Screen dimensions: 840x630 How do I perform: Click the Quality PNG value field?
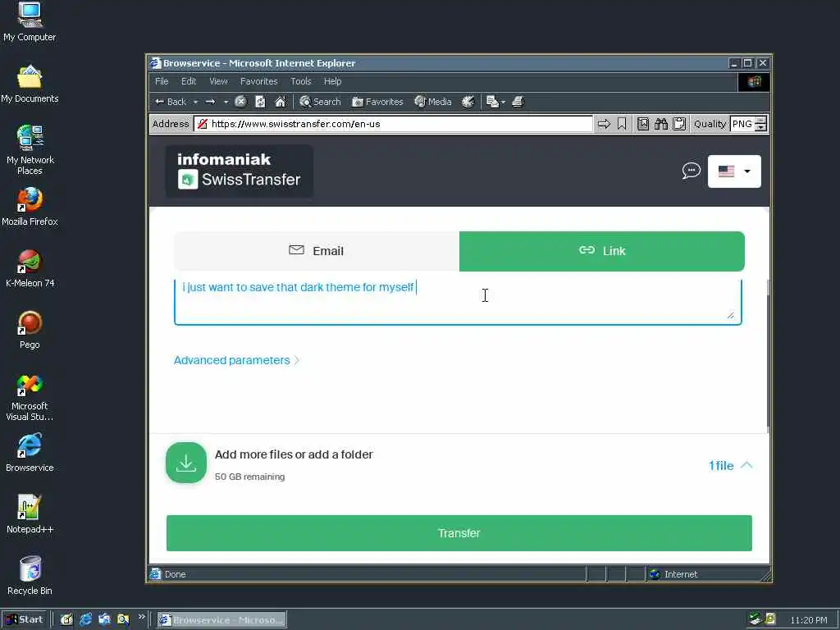(742, 125)
